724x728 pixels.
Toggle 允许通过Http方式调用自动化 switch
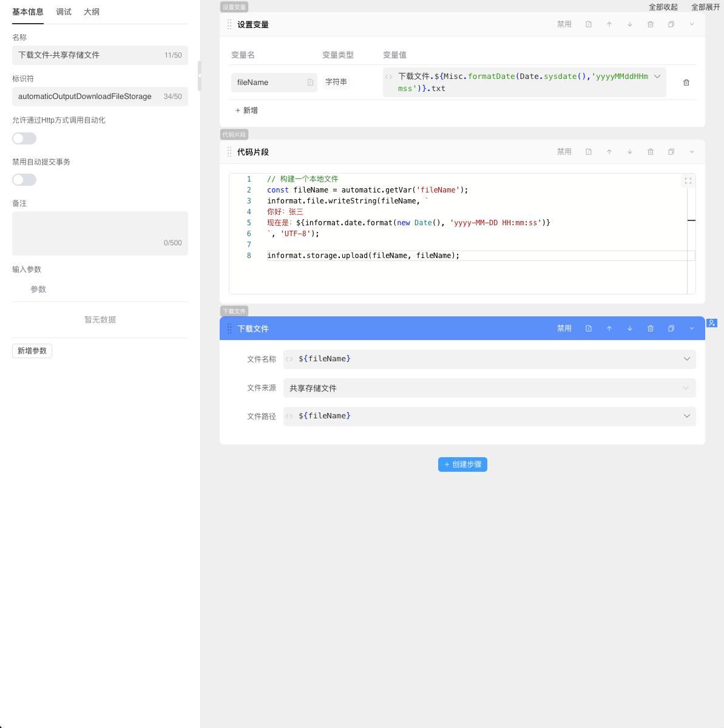(24, 138)
